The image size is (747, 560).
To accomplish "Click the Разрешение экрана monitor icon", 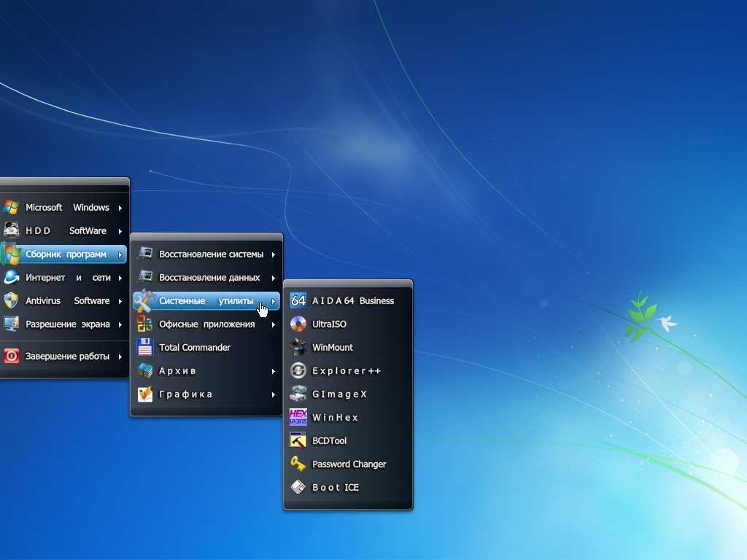I will [x=11, y=324].
